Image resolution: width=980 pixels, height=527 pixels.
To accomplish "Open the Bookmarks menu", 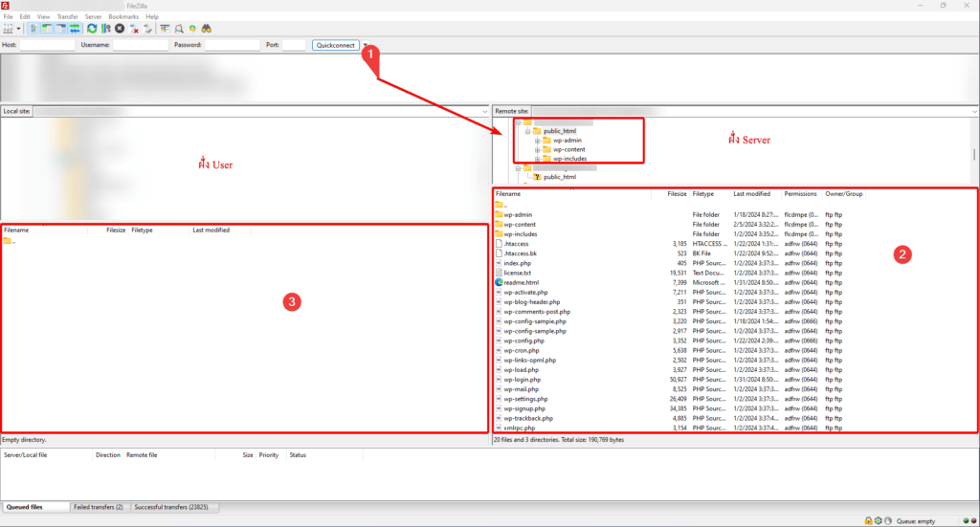I will click(123, 16).
